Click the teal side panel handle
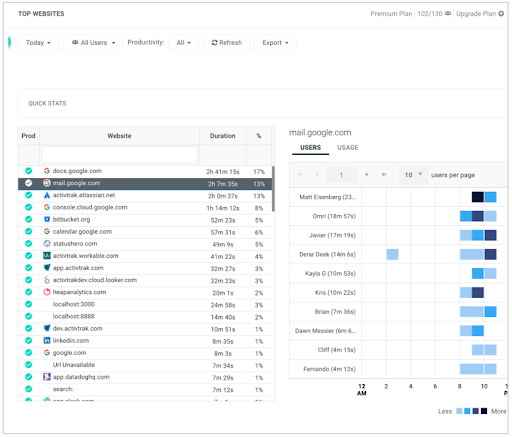 click(9, 42)
